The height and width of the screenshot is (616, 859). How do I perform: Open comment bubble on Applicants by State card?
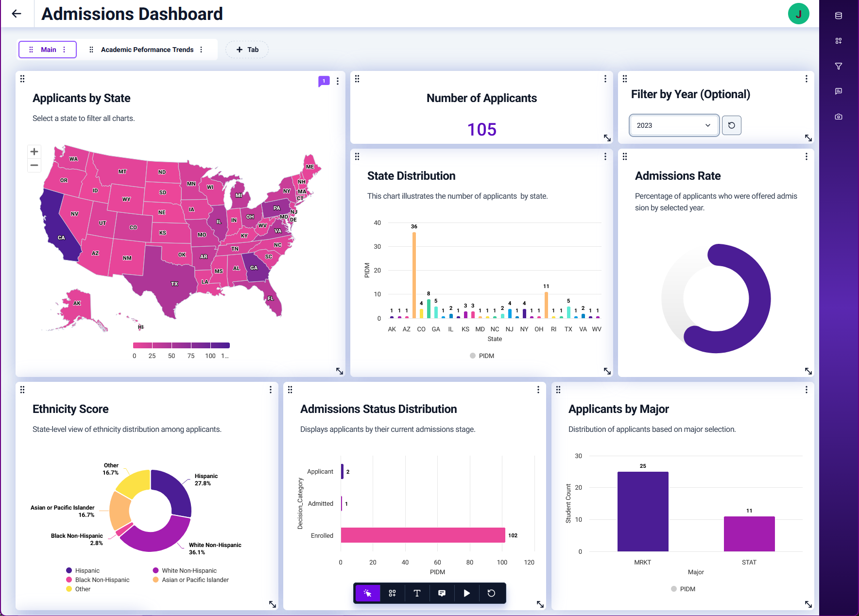click(324, 81)
